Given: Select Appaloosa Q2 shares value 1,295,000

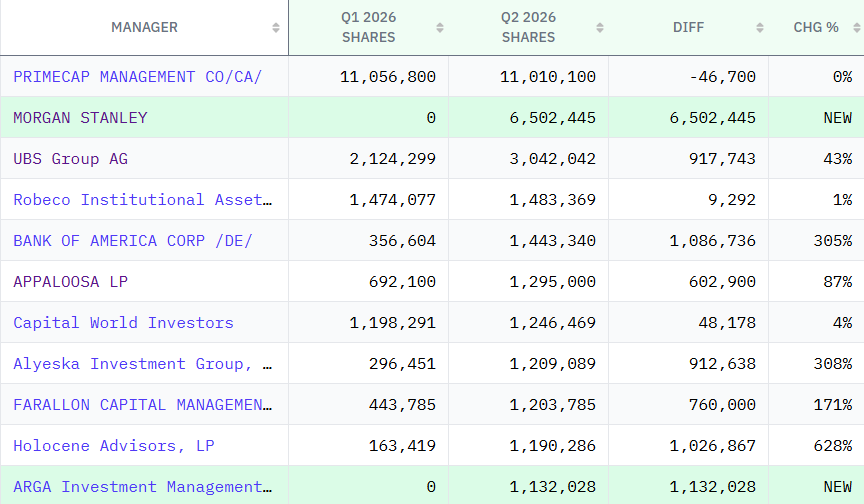Looking at the screenshot, I should 553,281.
